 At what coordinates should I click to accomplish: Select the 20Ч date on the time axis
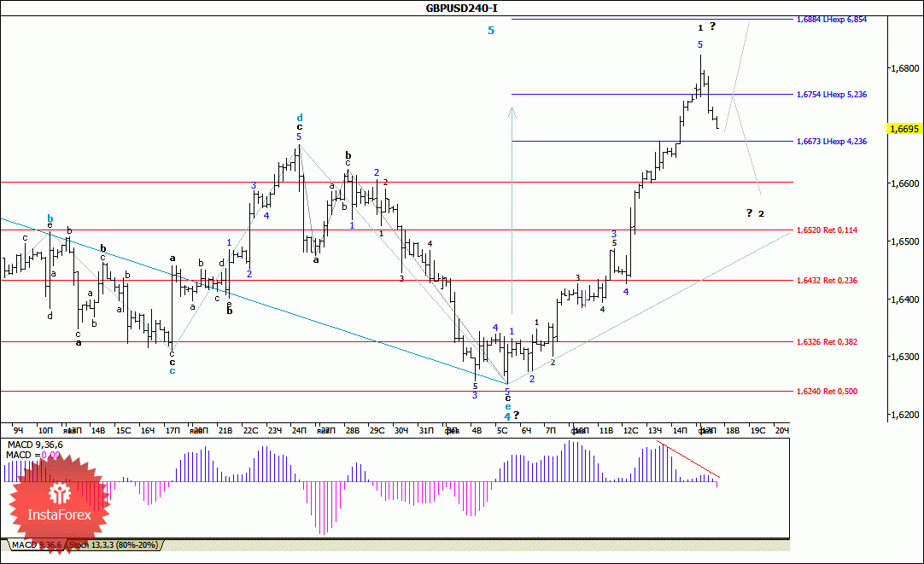tap(782, 431)
